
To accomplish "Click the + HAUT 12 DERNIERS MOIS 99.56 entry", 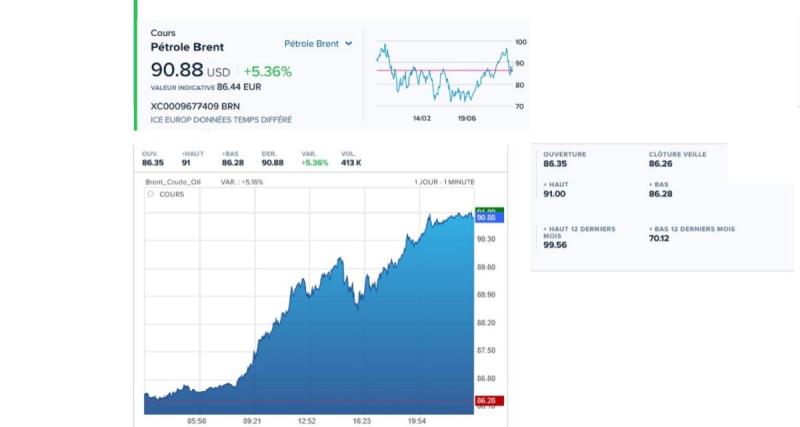I will point(580,237).
